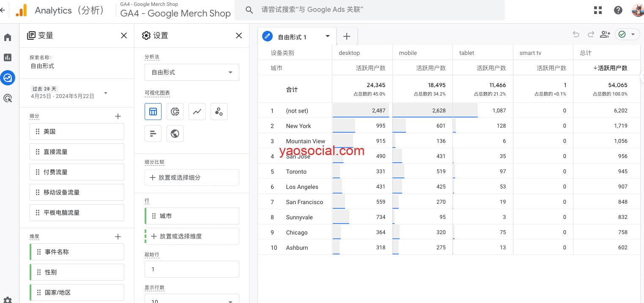Select the table visualization icon
This screenshot has height=303, width=644.
pyautogui.click(x=153, y=112)
